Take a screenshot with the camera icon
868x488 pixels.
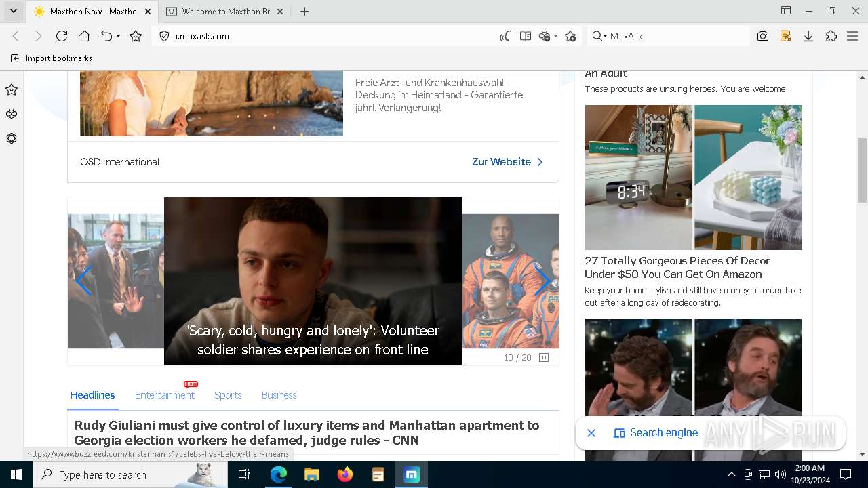pyautogui.click(x=763, y=36)
